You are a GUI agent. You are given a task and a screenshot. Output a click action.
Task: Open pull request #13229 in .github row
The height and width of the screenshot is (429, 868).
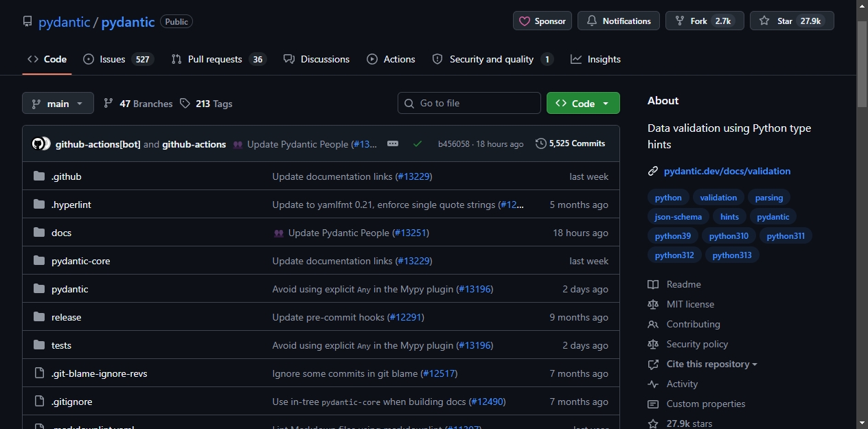(414, 176)
